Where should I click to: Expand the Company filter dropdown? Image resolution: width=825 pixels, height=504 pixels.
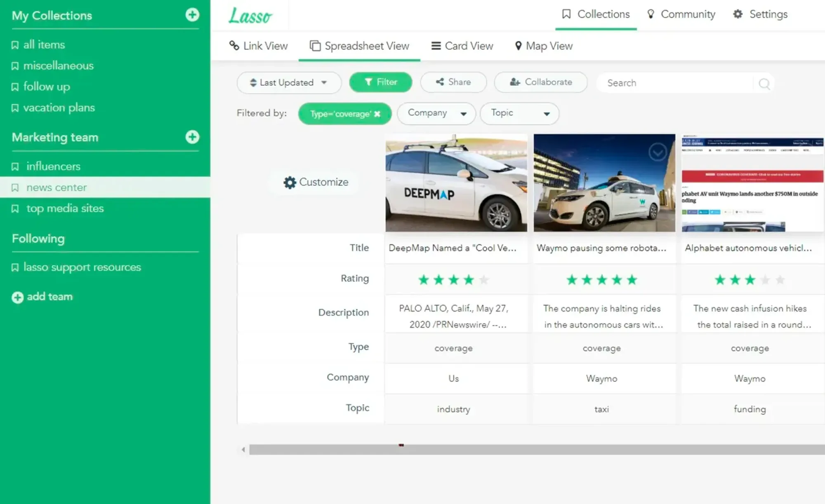(436, 113)
